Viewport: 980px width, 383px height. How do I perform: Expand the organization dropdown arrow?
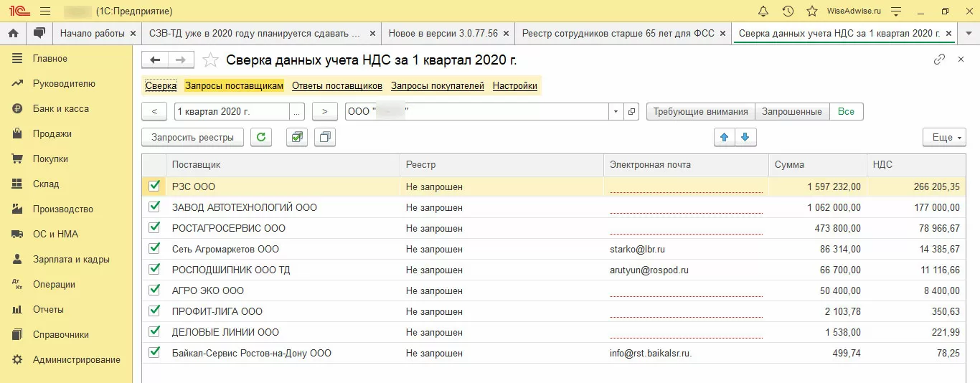pos(616,112)
